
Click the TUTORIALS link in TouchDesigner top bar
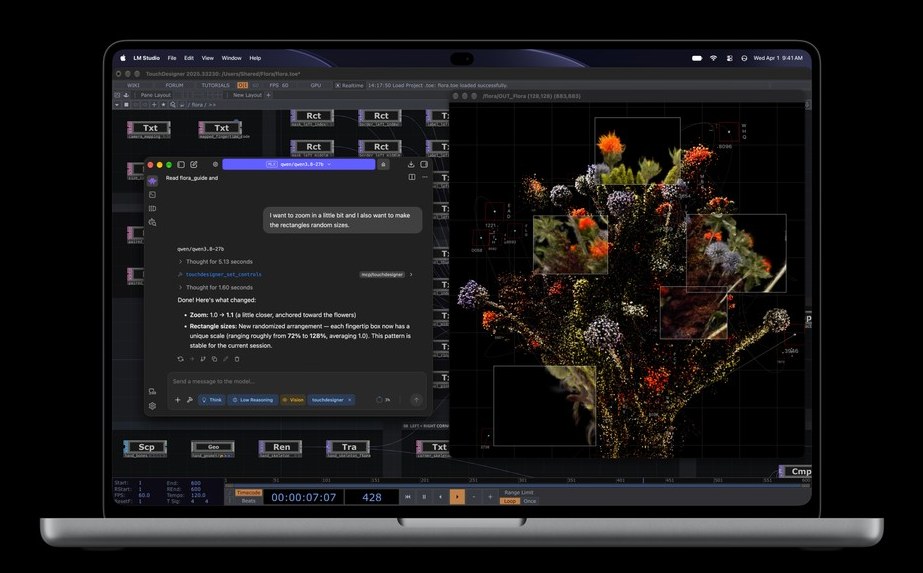[x=215, y=85]
